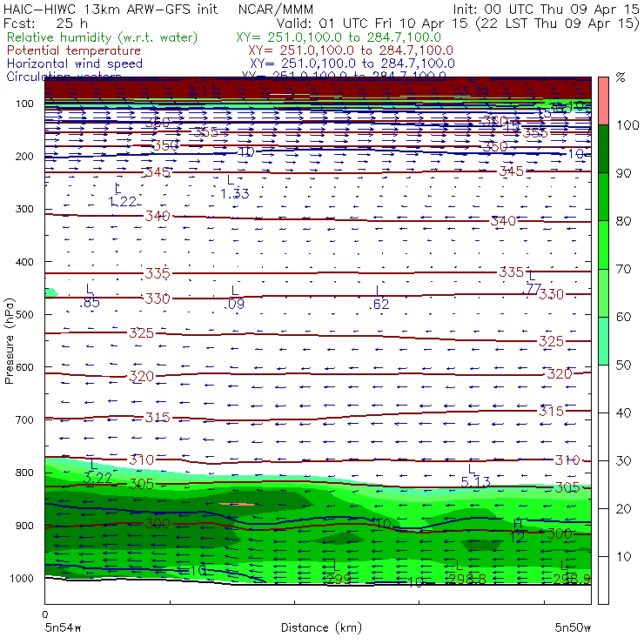Click the '5n50w' end location label
Viewport: 644px width, 644px height.
coord(573,627)
